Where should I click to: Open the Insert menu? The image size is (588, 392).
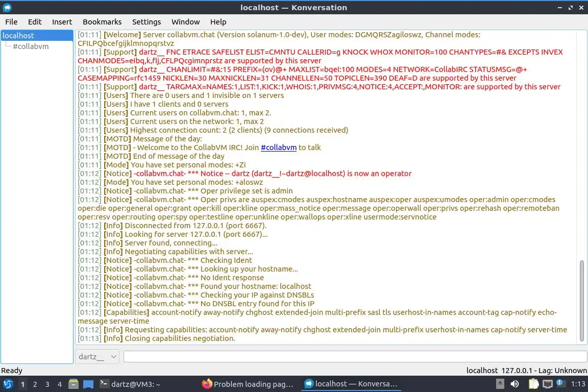click(x=62, y=22)
